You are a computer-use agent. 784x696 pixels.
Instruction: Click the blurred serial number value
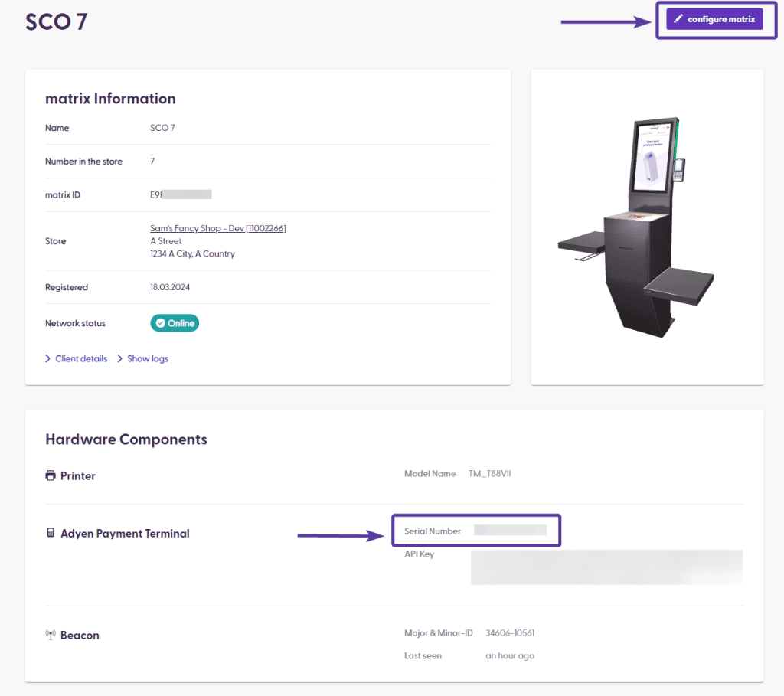coord(510,530)
